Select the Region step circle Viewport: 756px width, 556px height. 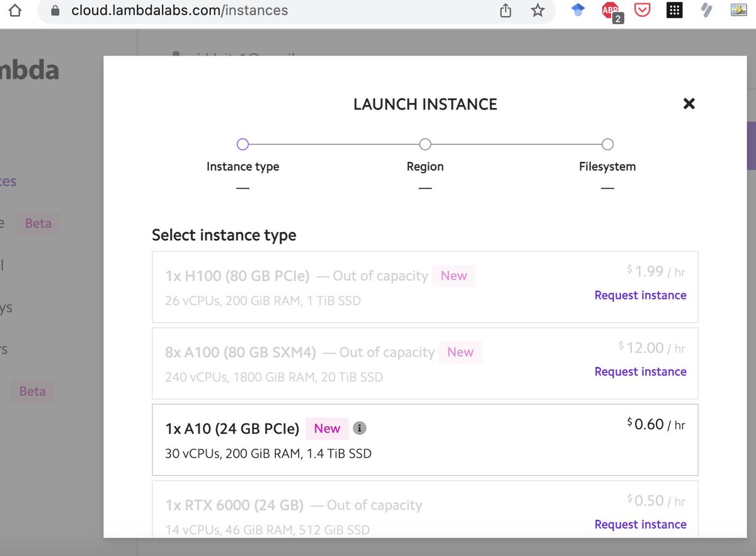tap(425, 144)
